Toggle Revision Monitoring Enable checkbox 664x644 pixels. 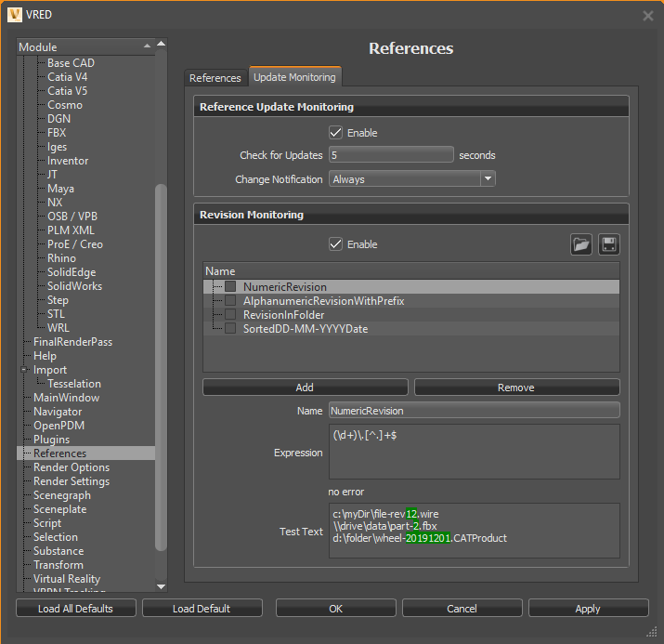(x=335, y=244)
